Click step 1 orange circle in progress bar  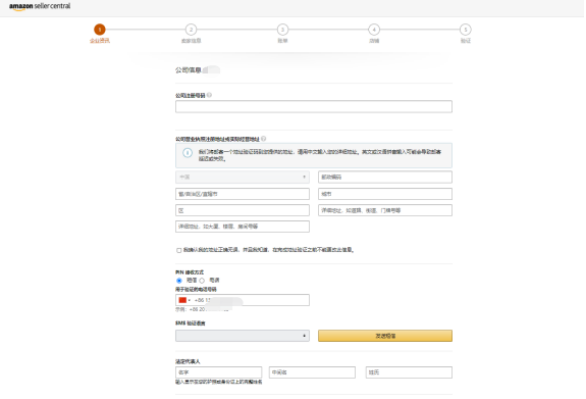point(99,29)
